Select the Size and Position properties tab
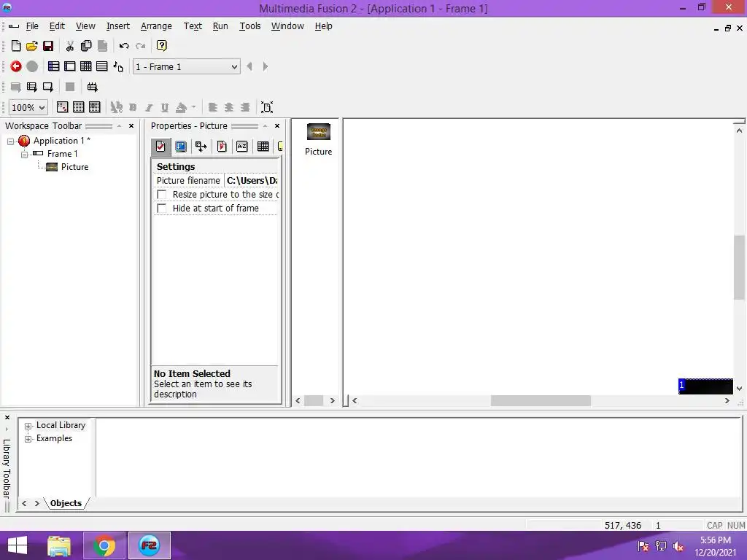 tap(201, 147)
